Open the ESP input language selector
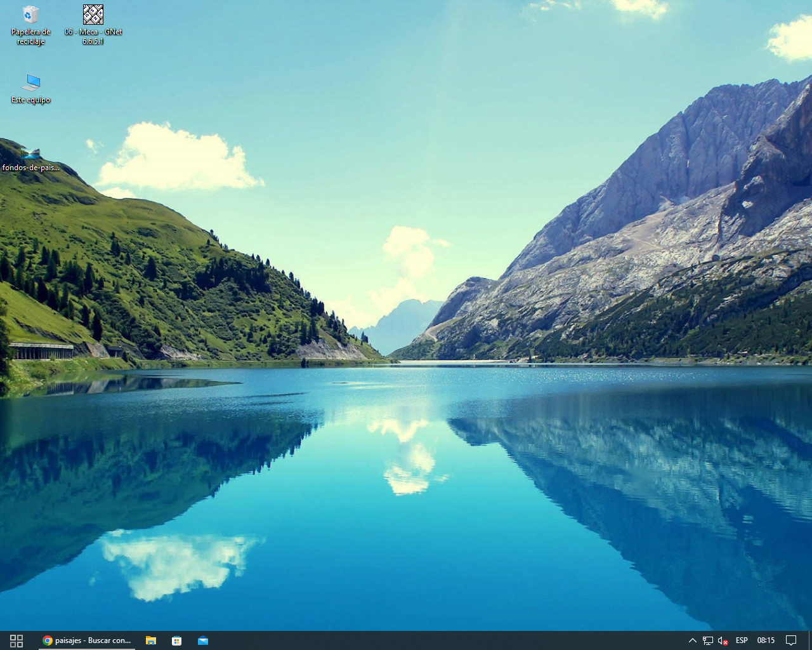The image size is (812, 650). pos(742,640)
